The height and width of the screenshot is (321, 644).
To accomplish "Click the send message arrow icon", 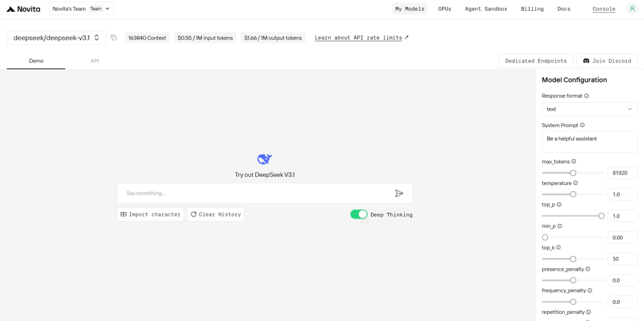I will coord(399,193).
